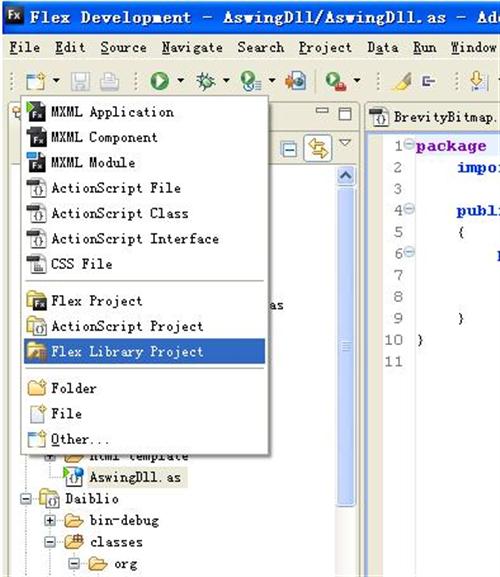Click the package keyword in the editor

pyautogui.click(x=451, y=146)
